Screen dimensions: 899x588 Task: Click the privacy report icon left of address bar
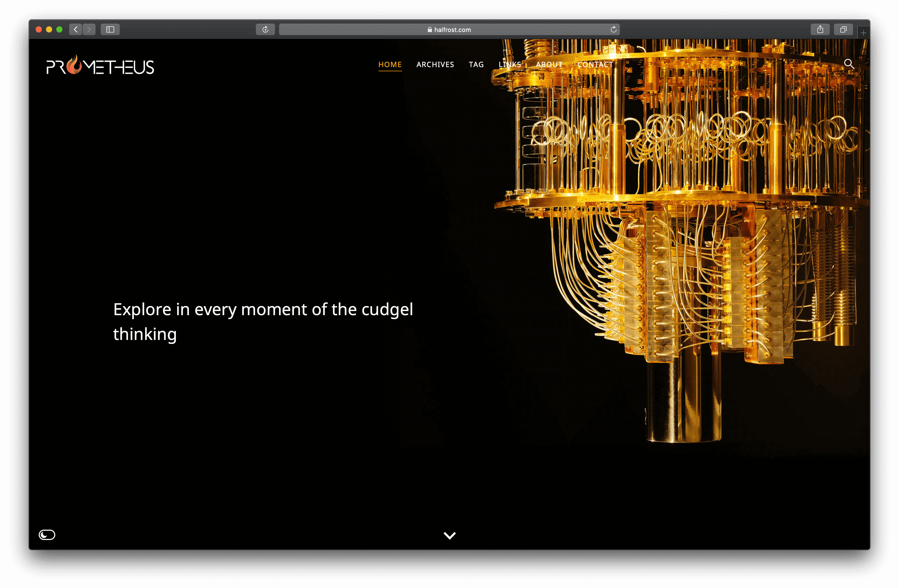[265, 29]
